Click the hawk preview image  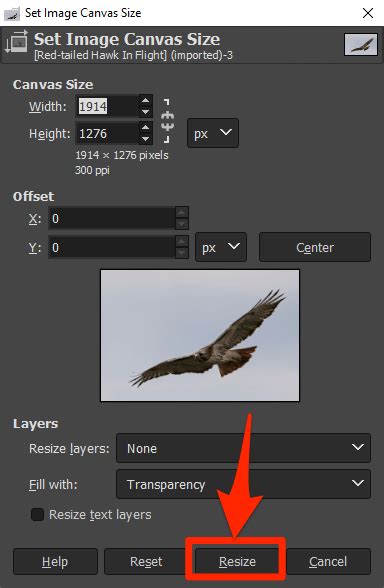tap(200, 335)
